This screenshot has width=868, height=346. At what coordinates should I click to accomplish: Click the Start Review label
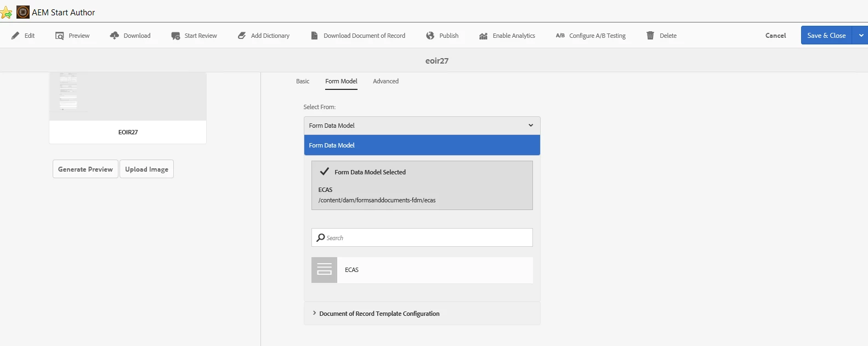(x=201, y=36)
